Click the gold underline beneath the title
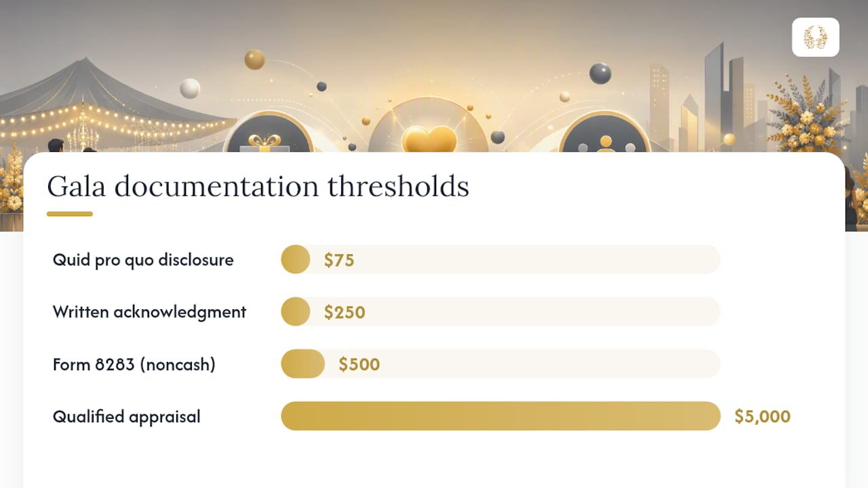Screen dimensions: 868x488 (70, 214)
